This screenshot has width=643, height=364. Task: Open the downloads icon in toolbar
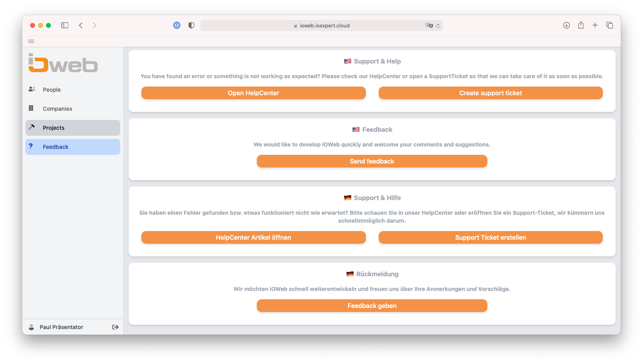click(x=566, y=25)
